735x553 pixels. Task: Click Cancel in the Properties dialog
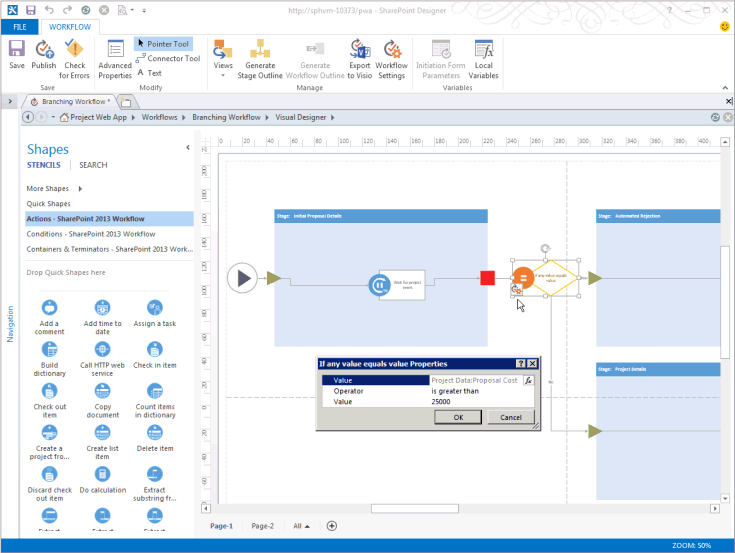[511, 417]
